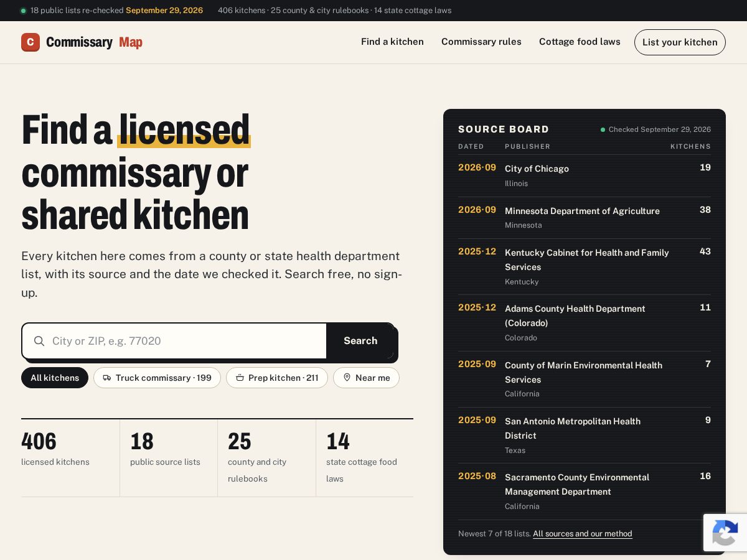Click the highlighted word licensed in headline
The width and height of the screenshot is (747, 560).
tap(184, 129)
